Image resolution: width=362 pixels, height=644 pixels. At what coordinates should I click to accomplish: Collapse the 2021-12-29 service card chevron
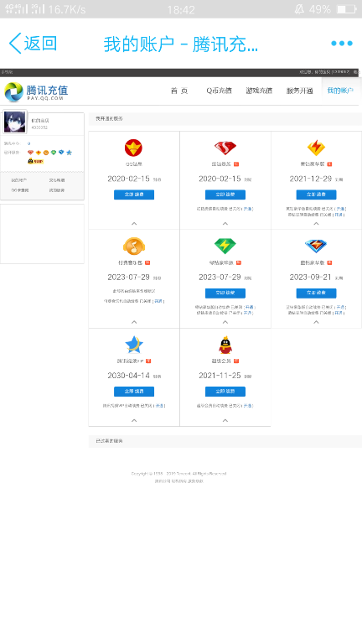click(x=316, y=223)
